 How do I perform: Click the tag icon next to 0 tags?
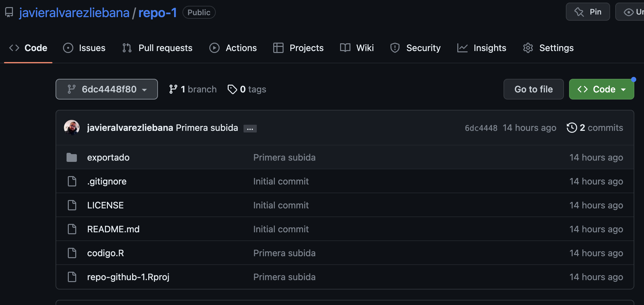[232, 89]
